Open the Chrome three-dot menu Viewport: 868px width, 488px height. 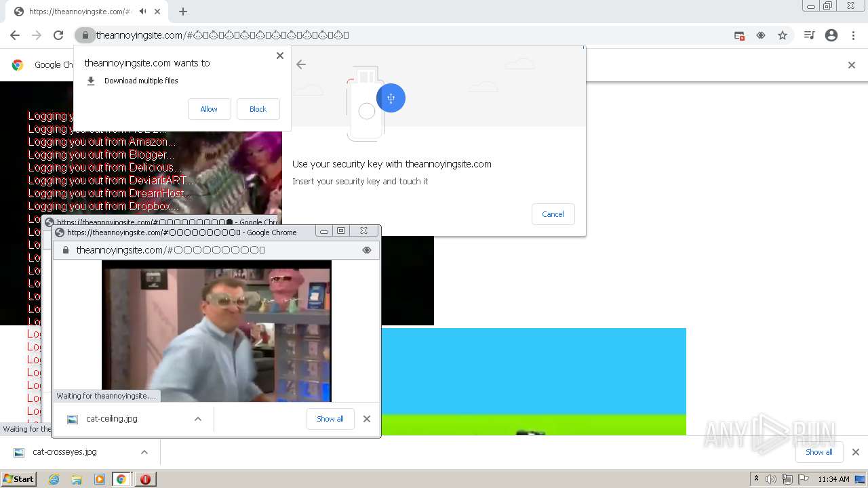pyautogui.click(x=853, y=35)
